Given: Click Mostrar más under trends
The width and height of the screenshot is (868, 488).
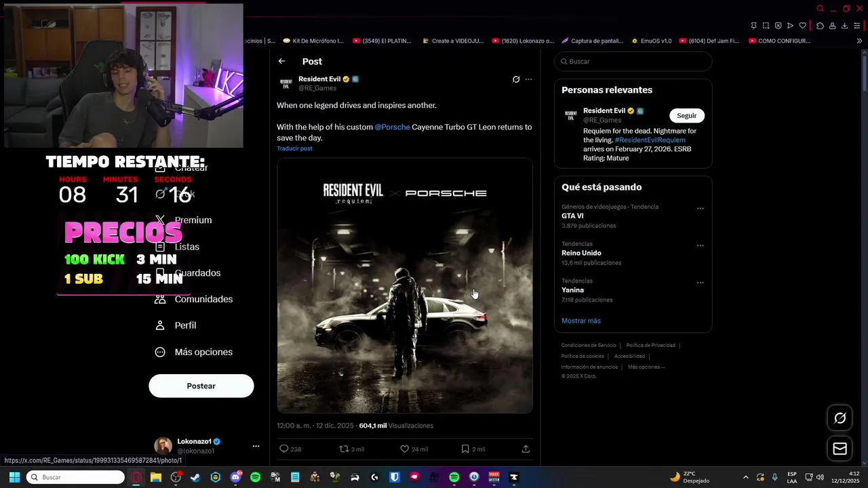Looking at the screenshot, I should tap(581, 321).
